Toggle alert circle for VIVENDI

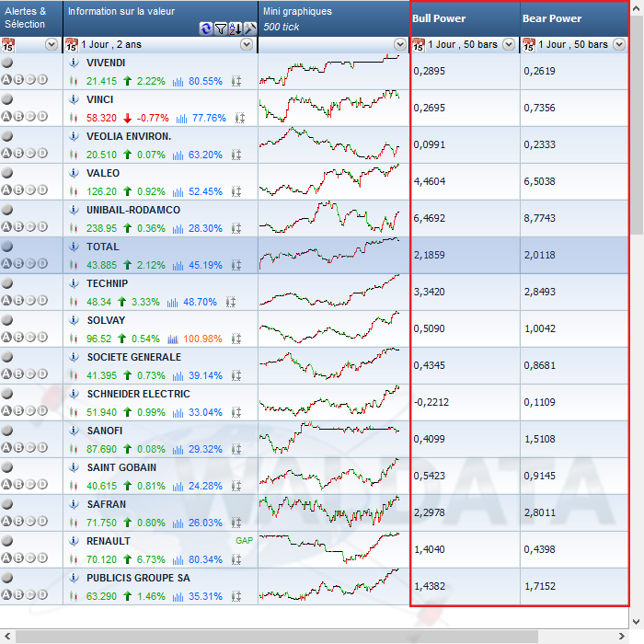[x=7, y=63]
